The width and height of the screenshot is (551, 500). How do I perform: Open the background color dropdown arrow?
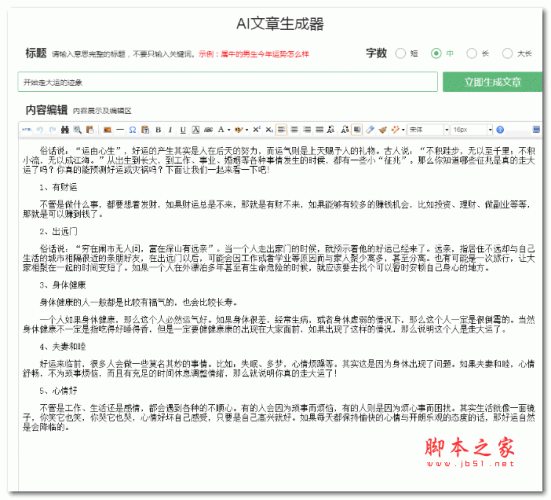pyautogui.click(x=247, y=130)
